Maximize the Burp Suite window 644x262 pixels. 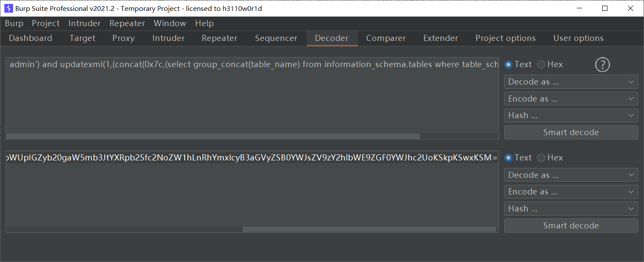pos(605,8)
